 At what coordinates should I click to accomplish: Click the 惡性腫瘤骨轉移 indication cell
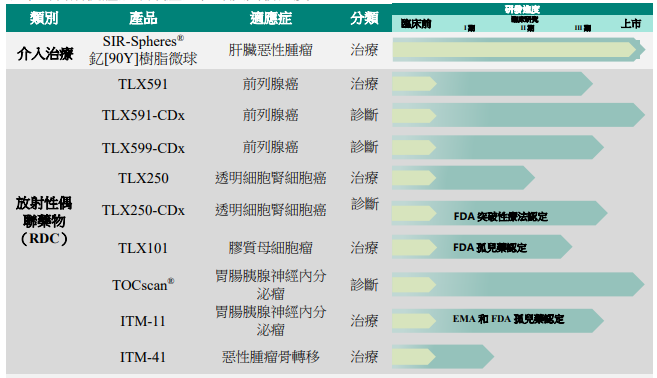coord(271,357)
